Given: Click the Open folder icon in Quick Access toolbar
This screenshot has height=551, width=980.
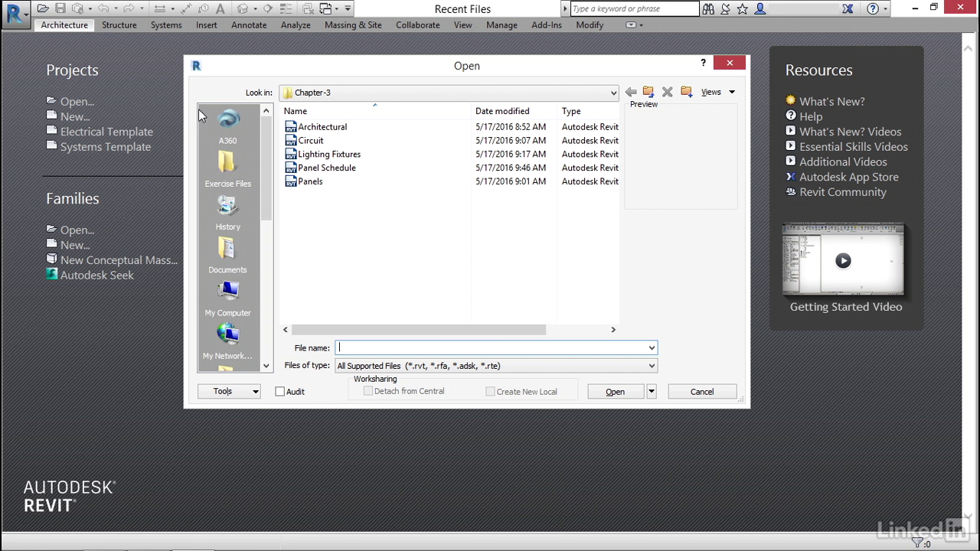Looking at the screenshot, I should point(43,9).
